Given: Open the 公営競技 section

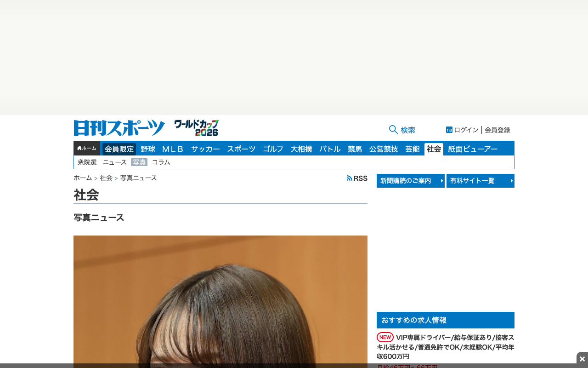Looking at the screenshot, I should (x=384, y=149).
